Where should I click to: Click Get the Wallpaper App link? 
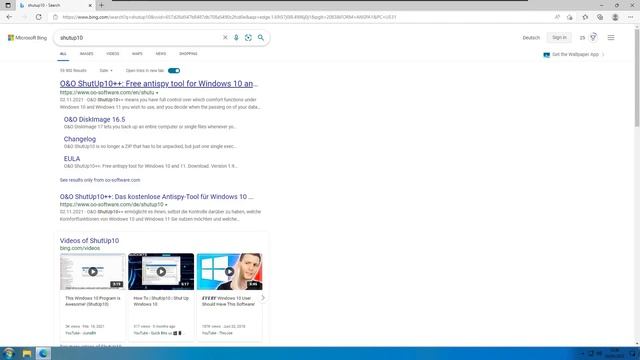(575, 55)
